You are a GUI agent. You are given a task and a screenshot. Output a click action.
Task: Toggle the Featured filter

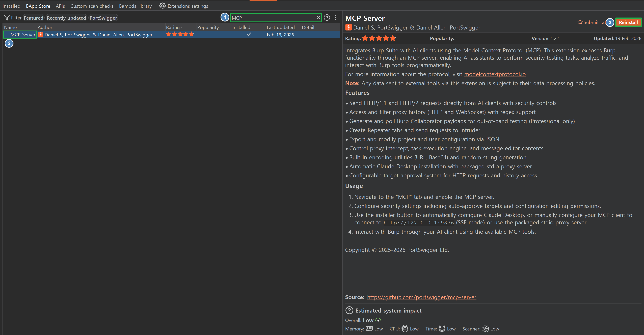tap(34, 18)
